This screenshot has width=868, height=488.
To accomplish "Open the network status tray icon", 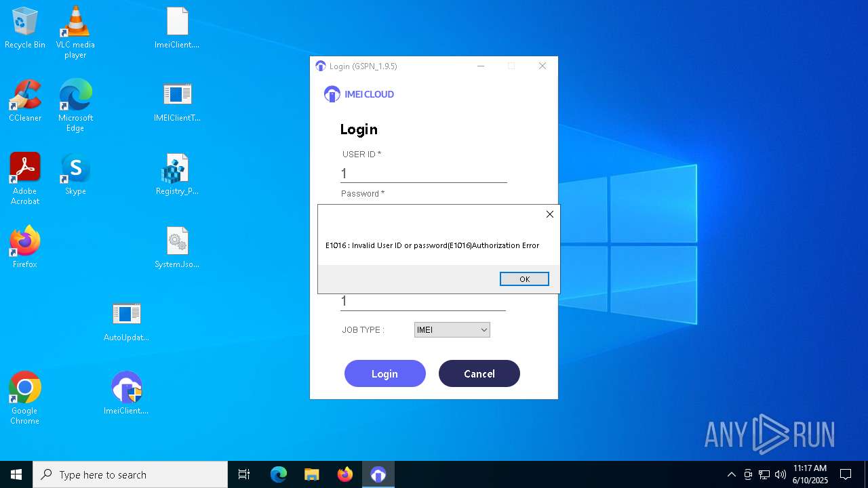I will point(764,474).
